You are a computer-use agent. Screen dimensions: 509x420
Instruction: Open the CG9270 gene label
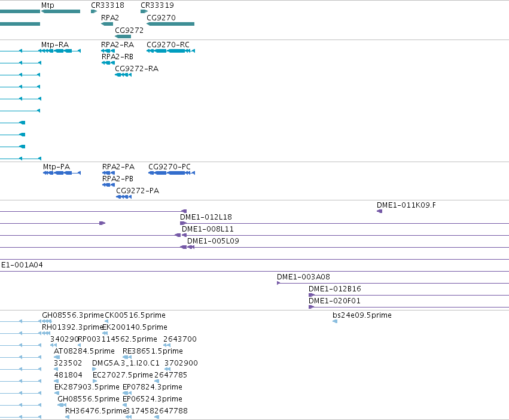[x=161, y=17]
